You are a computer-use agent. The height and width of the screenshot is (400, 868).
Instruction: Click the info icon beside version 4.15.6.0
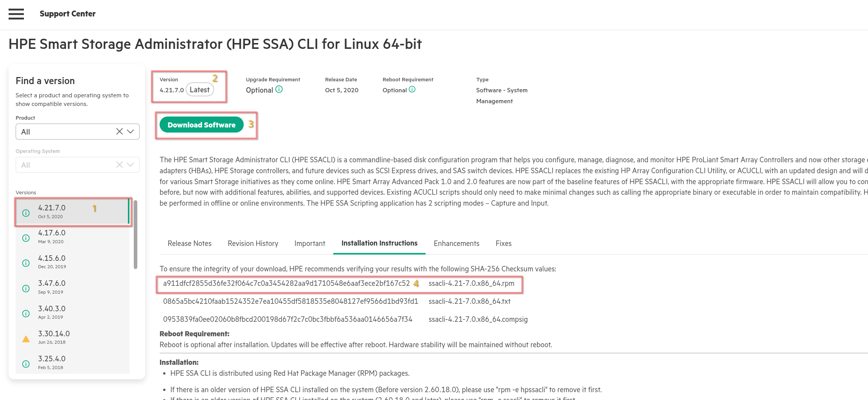click(26, 263)
